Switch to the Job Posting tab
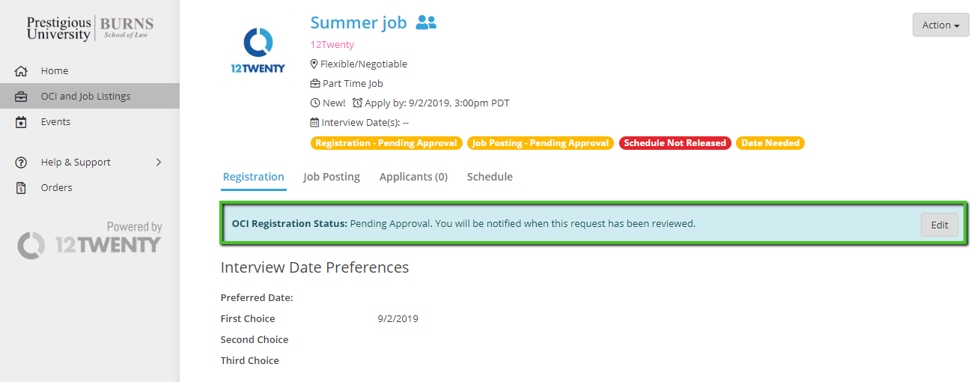Image resolution: width=980 pixels, height=382 pixels. point(332,177)
